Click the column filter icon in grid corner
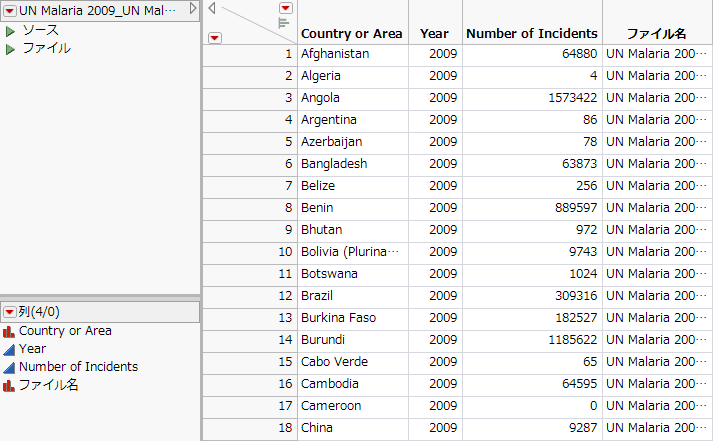The width and height of the screenshot is (713, 441). pos(284,22)
